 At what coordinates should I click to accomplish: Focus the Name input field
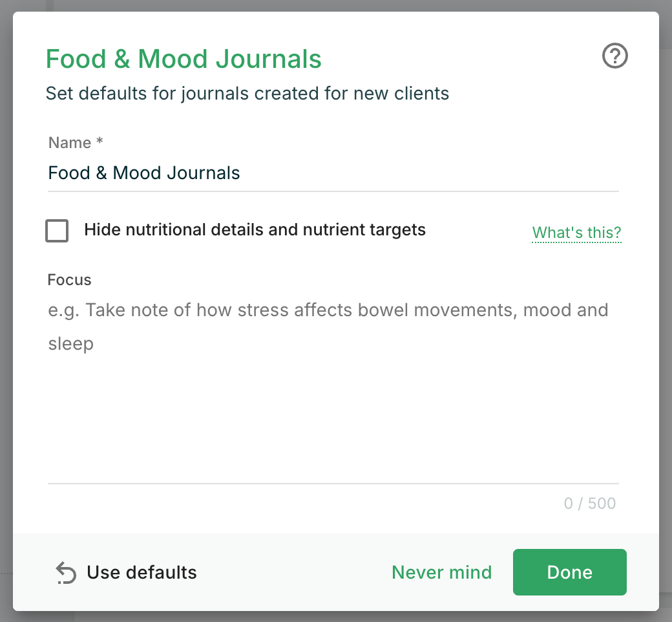click(333, 173)
